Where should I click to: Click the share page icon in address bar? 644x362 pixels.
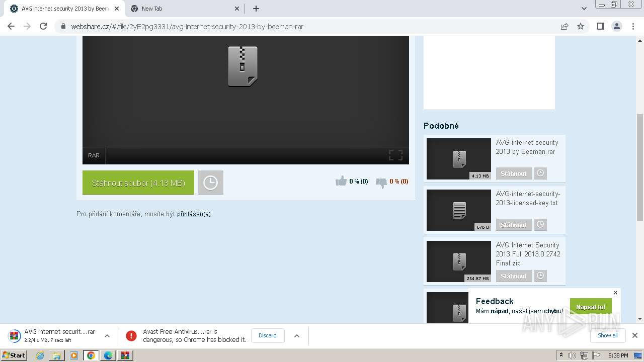pyautogui.click(x=565, y=26)
